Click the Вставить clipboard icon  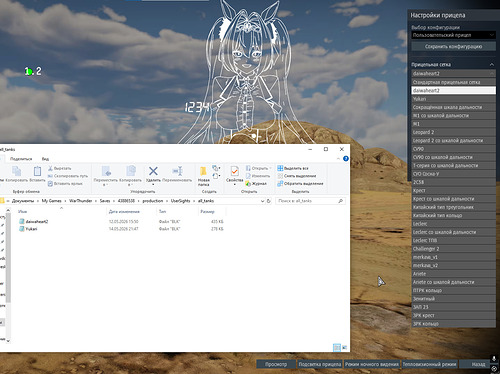point(37,171)
